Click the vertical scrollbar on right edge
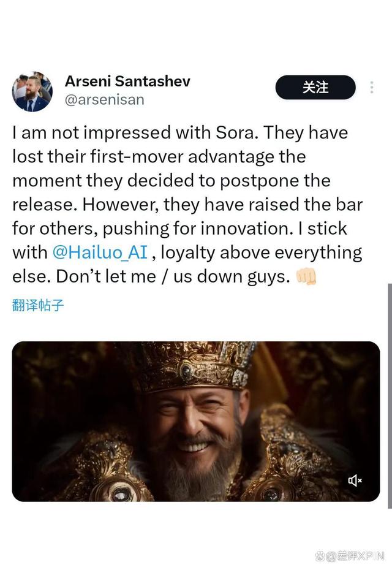Screen dimensions: 392x570 point(390,392)
